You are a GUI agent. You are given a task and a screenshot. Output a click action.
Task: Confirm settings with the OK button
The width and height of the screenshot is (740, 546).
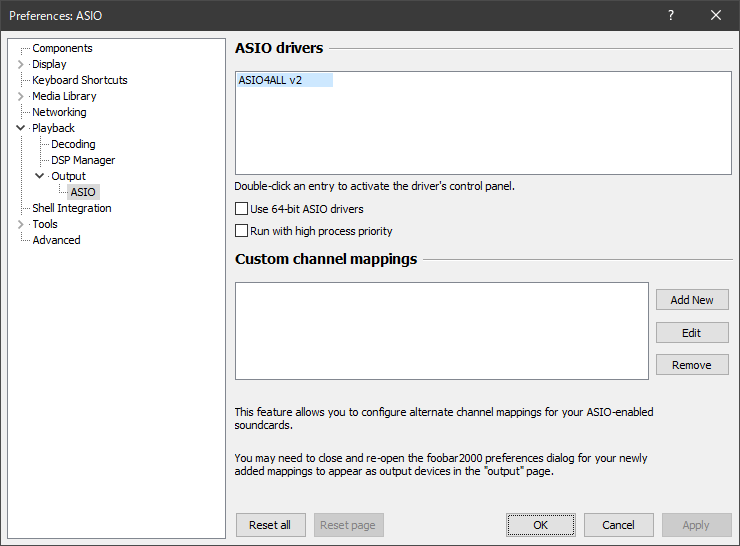(x=540, y=525)
